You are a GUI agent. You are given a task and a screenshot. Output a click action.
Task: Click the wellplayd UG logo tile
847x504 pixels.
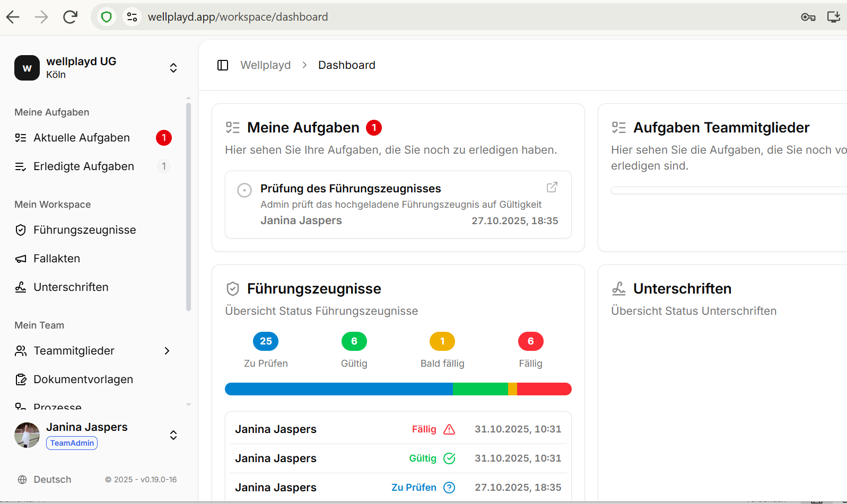[27, 68]
